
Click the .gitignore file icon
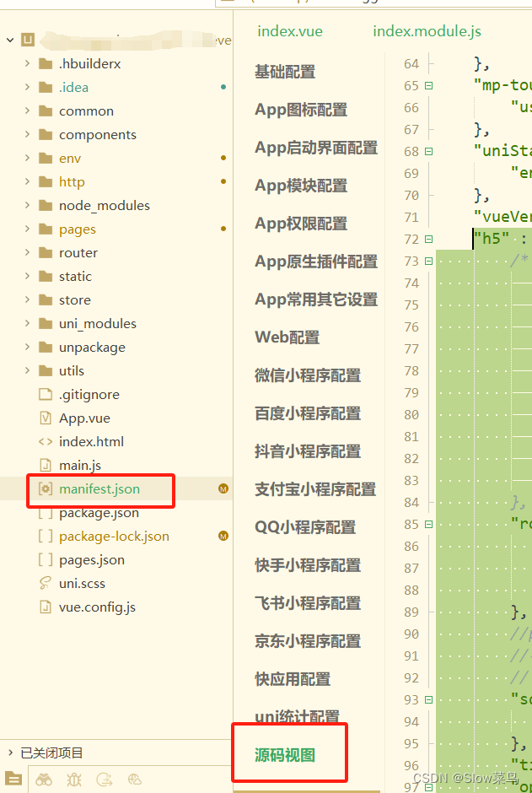click(x=46, y=395)
